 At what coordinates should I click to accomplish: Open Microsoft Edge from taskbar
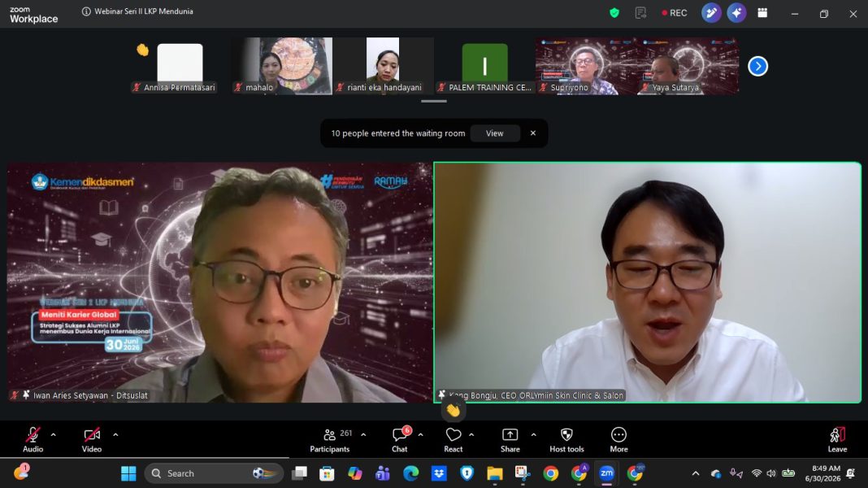[410, 473]
